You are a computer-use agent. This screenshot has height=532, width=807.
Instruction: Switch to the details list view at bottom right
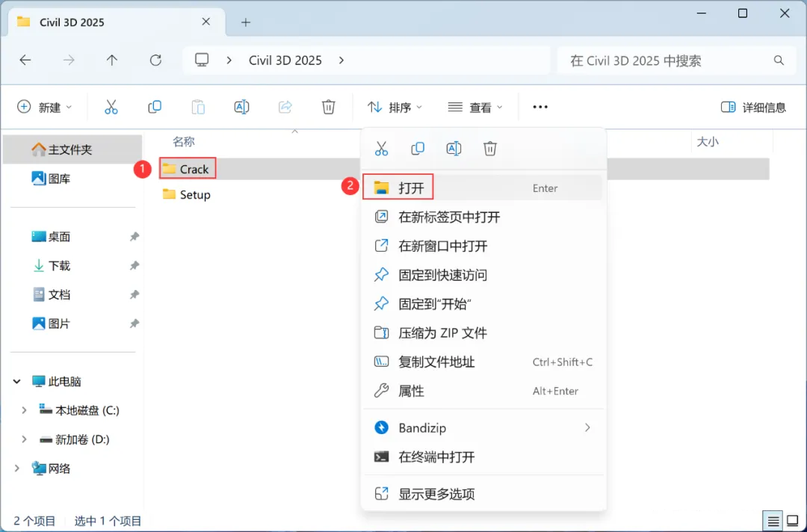click(773, 522)
